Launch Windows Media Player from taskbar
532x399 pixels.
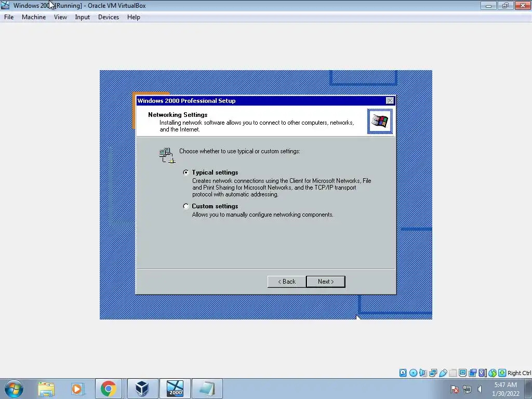[x=77, y=389]
